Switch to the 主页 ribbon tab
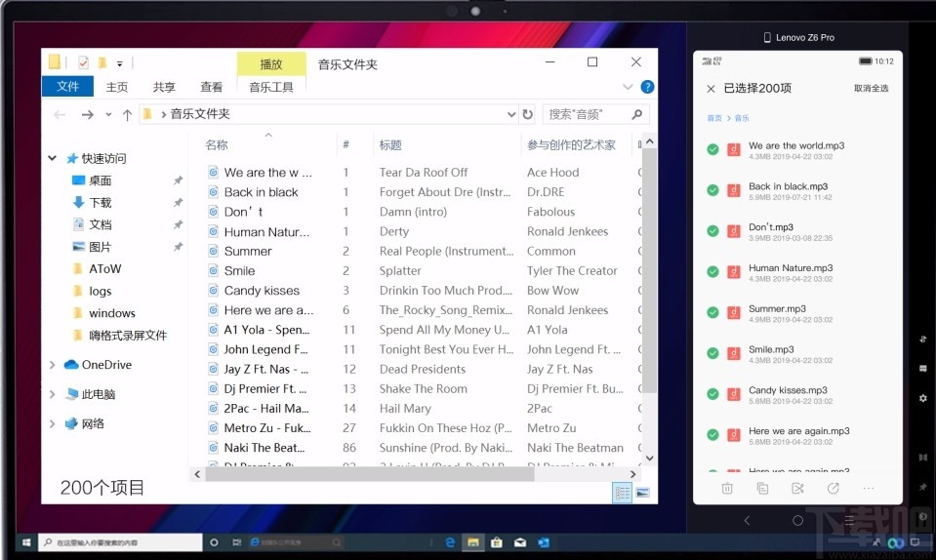 pos(116,87)
